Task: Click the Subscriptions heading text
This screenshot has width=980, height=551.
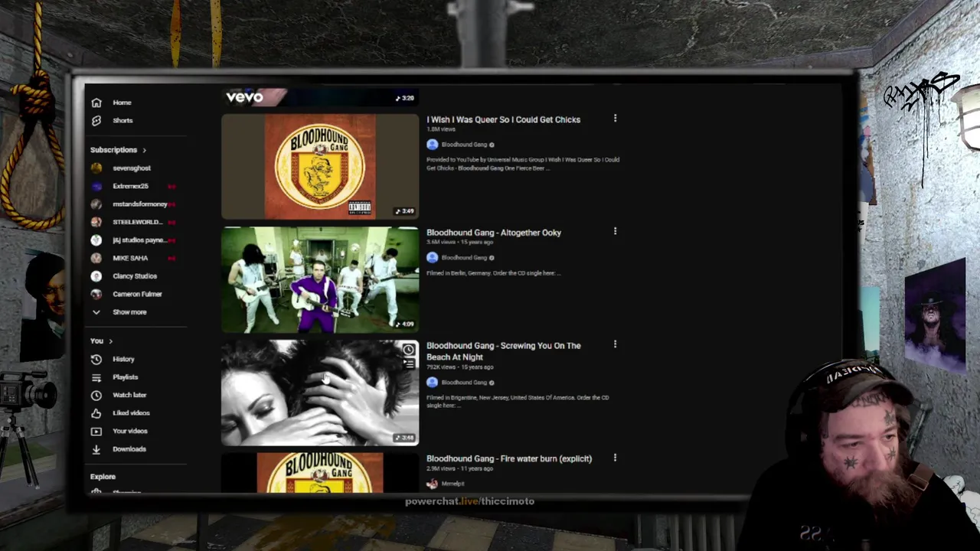Action: [113, 150]
